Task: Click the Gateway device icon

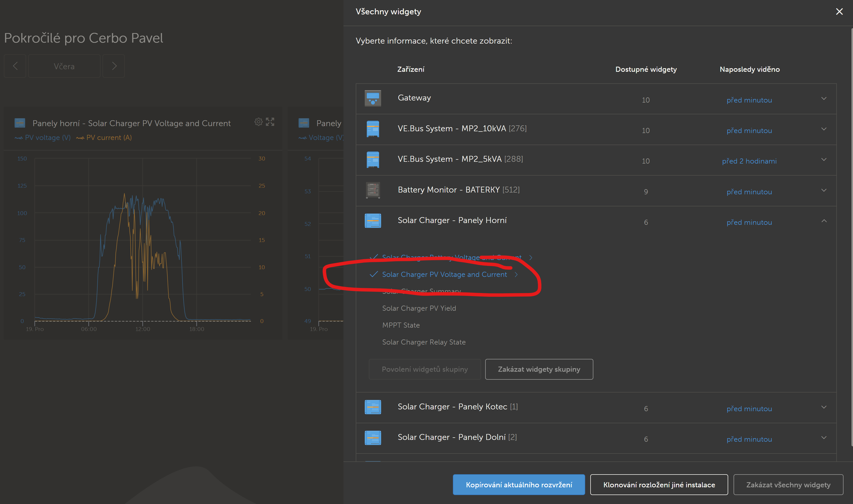Action: tap(372, 98)
